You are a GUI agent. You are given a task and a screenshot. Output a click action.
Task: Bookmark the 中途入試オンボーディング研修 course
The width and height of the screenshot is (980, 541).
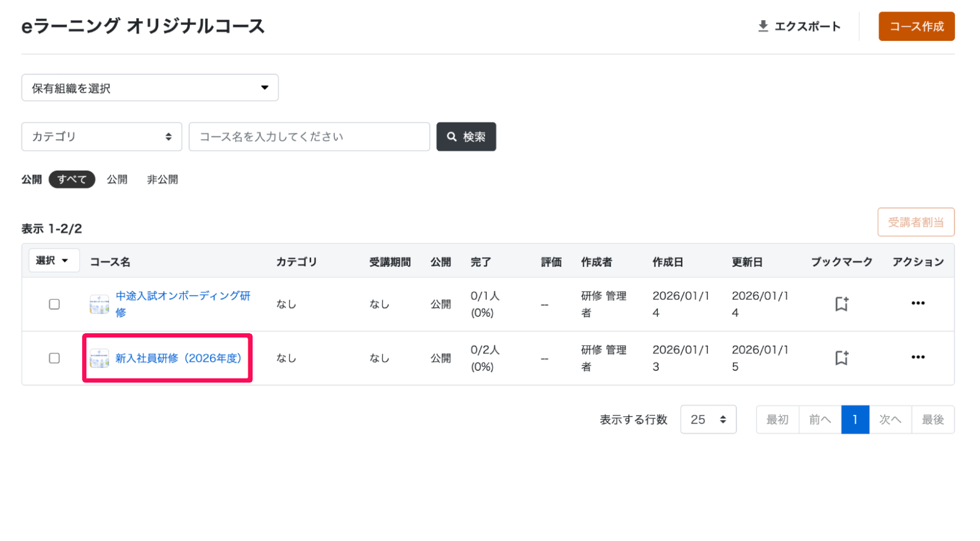pyautogui.click(x=841, y=303)
